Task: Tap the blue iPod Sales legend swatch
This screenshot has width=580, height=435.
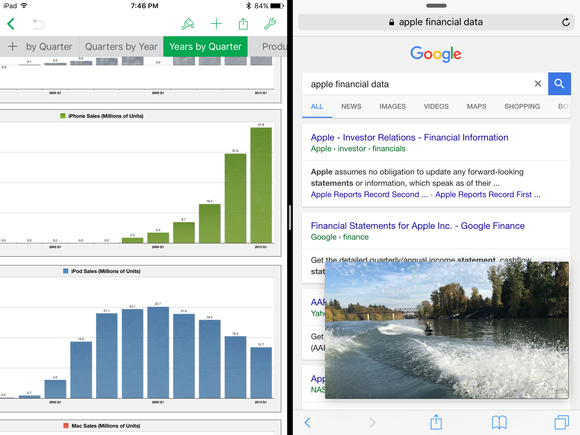Action: coord(65,271)
